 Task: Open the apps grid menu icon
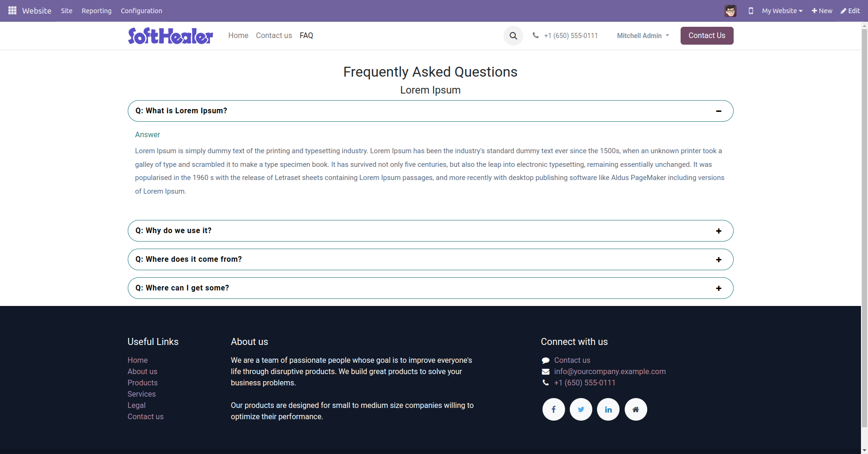click(x=12, y=10)
